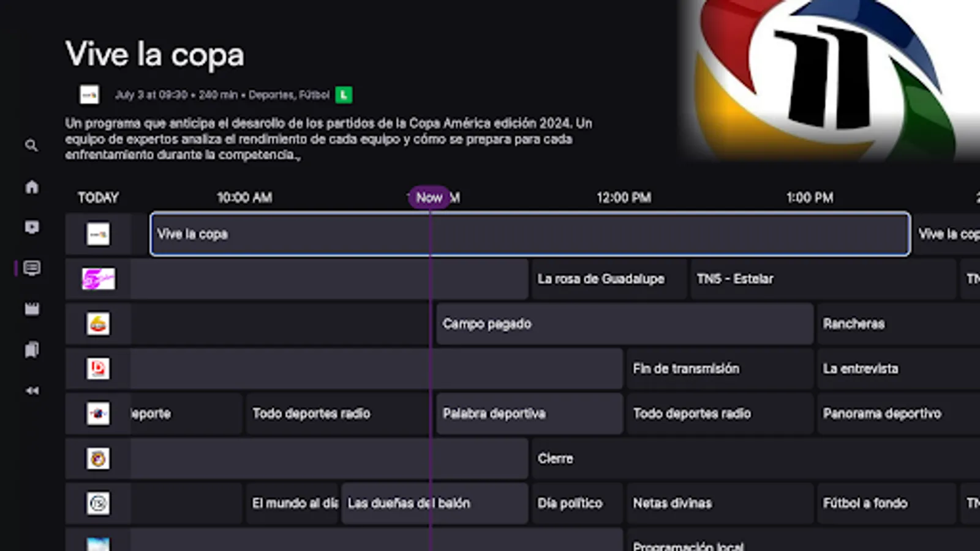Screen dimensions: 980x551
Task: Select the active TV guide sidebar icon
Action: pyautogui.click(x=32, y=267)
